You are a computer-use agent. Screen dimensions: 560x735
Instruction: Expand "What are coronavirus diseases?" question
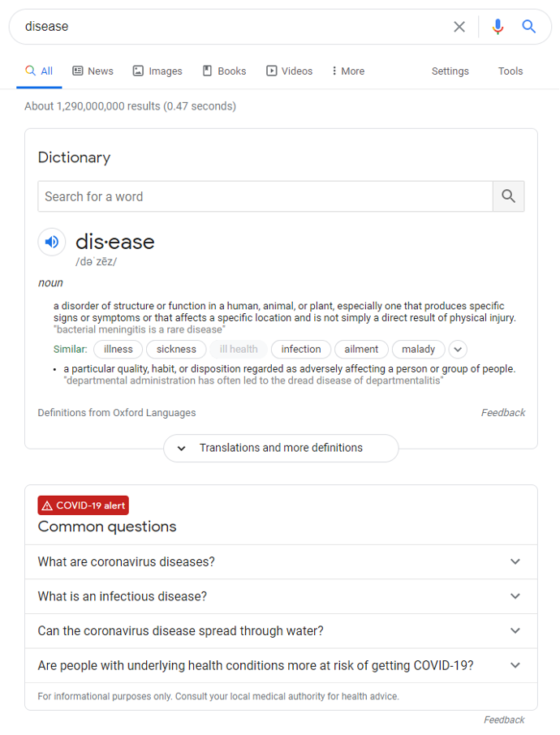pos(281,561)
